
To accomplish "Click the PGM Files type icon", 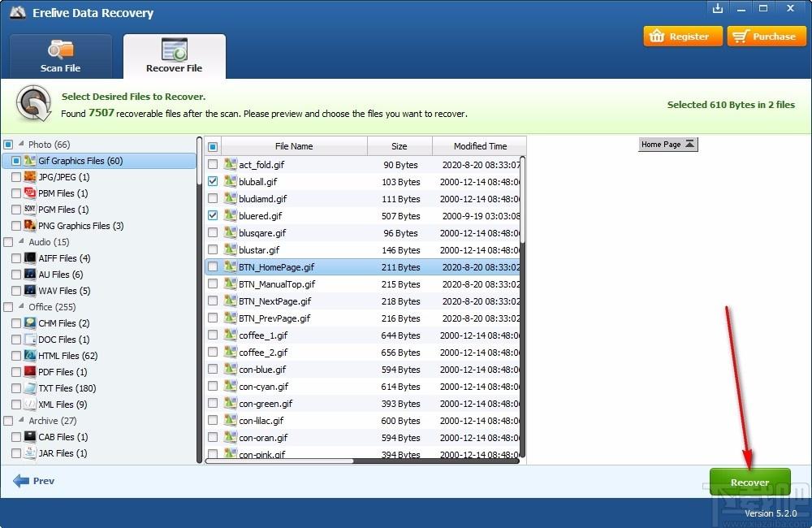I will (30, 210).
